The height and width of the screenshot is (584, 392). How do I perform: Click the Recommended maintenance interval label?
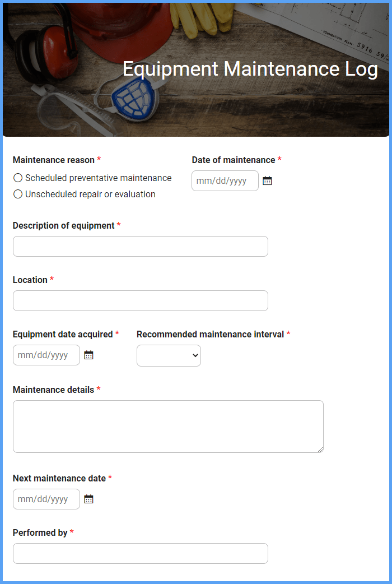coord(211,335)
